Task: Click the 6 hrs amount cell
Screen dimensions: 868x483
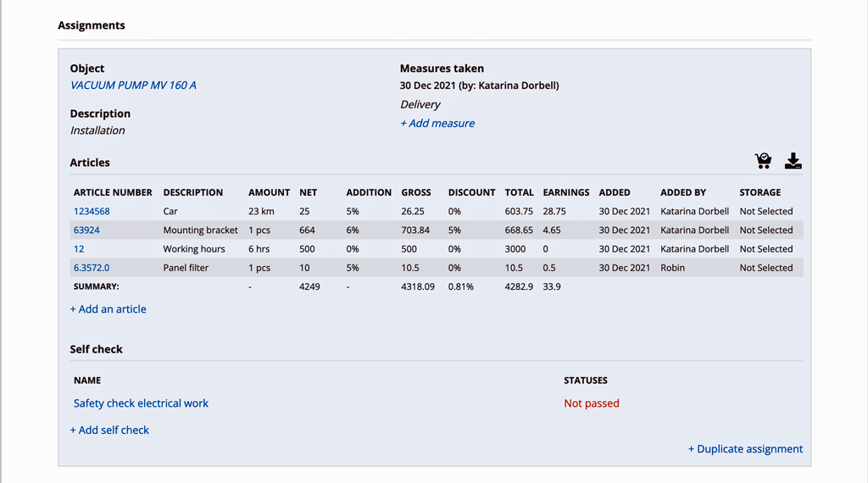Action: coord(259,249)
